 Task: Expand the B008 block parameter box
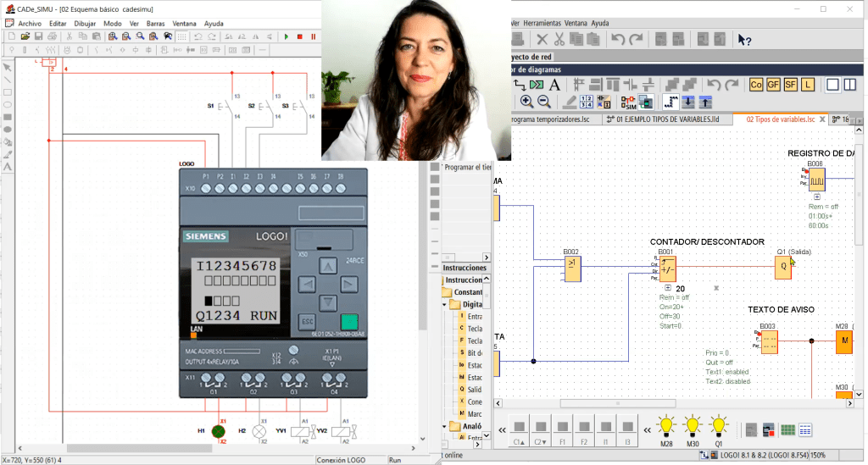coord(815,197)
